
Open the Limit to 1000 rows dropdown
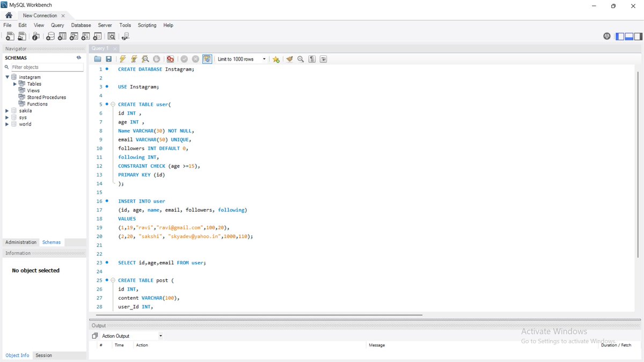point(241,59)
